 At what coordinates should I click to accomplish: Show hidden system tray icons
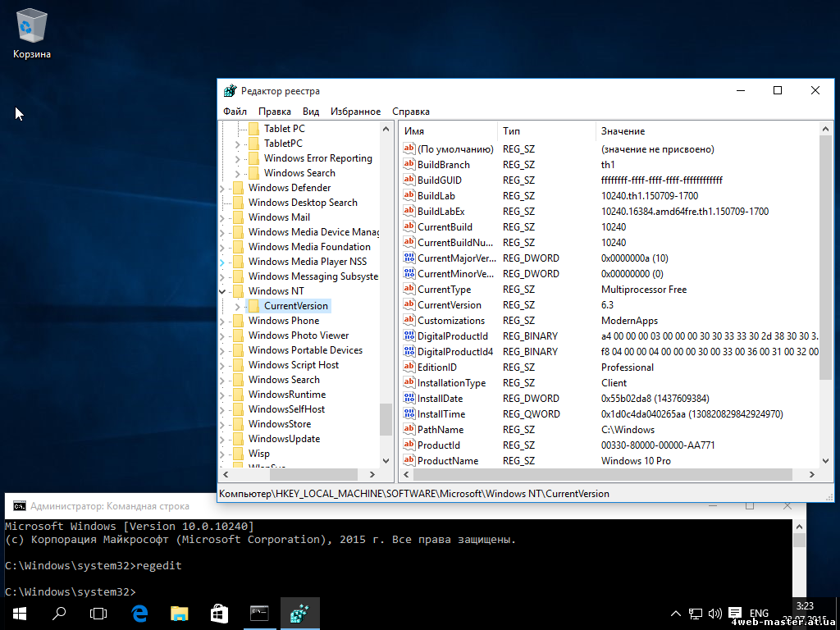(676, 614)
